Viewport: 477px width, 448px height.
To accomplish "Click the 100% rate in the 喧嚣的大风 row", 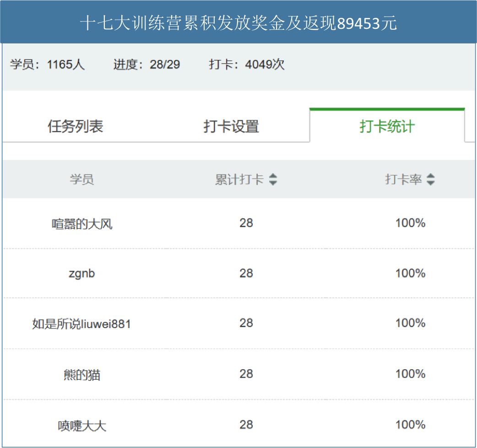I will click(410, 223).
